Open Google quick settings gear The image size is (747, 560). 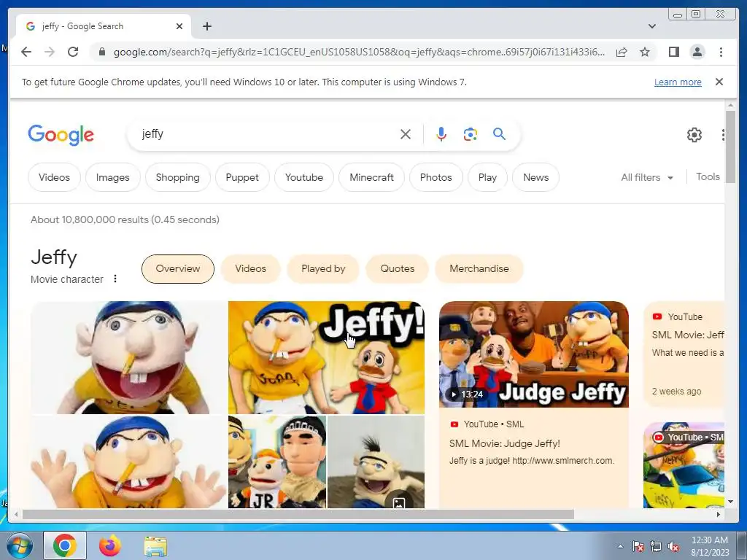(x=694, y=135)
